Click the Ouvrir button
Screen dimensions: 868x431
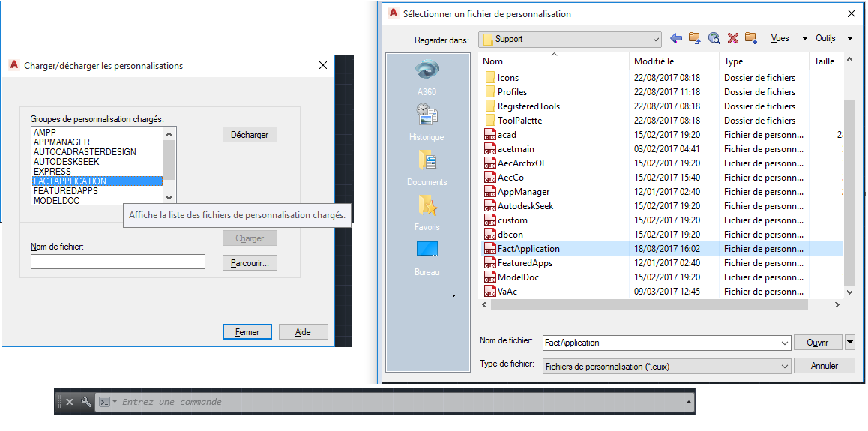click(818, 343)
